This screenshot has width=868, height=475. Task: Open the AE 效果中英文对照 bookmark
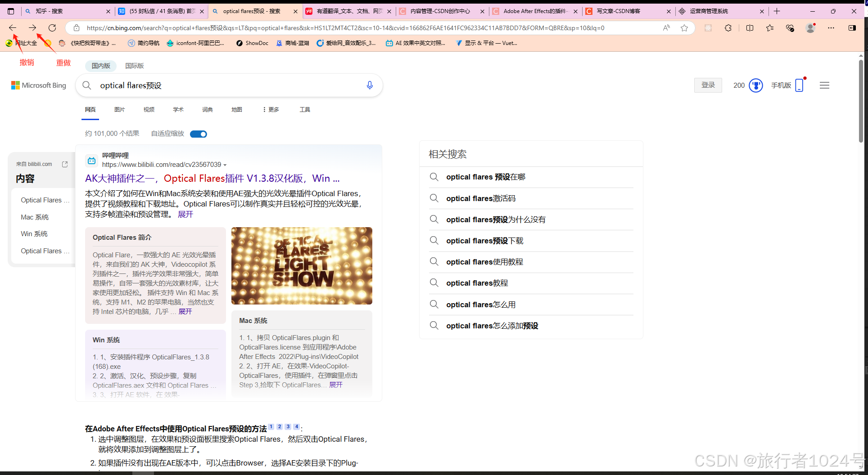click(x=415, y=43)
